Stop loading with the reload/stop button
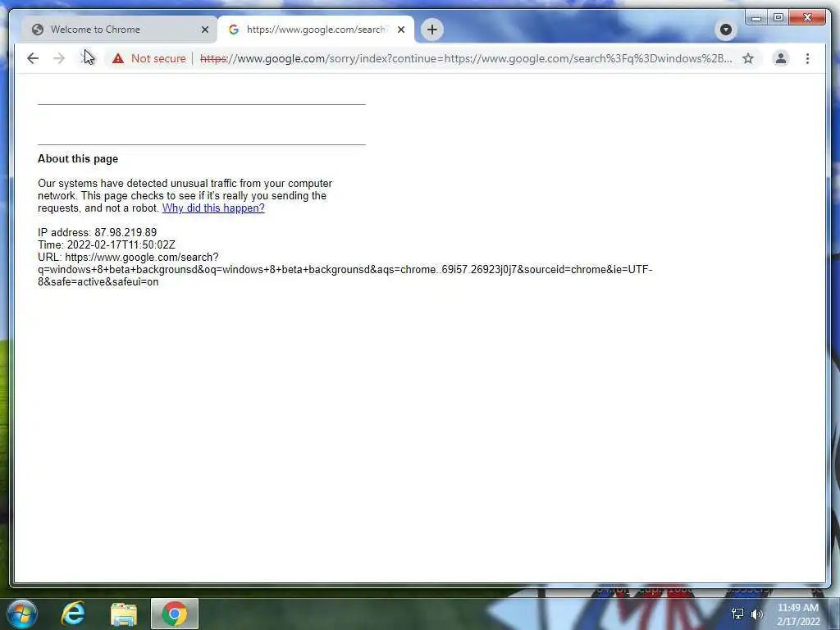This screenshot has height=630, width=840. 86,58
